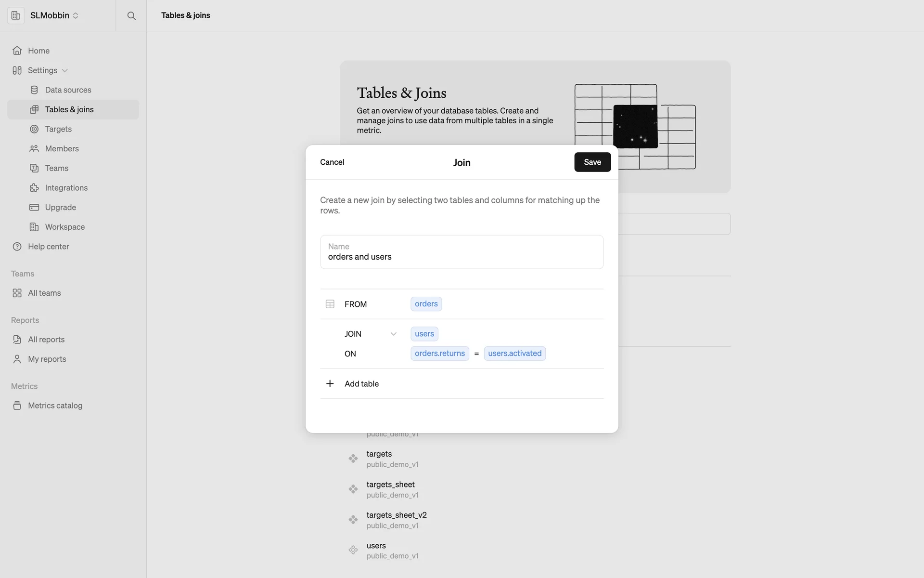Open the JOIN type dropdown chevron

coord(393,334)
